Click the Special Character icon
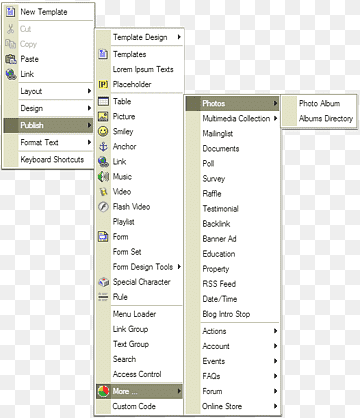 point(103,282)
